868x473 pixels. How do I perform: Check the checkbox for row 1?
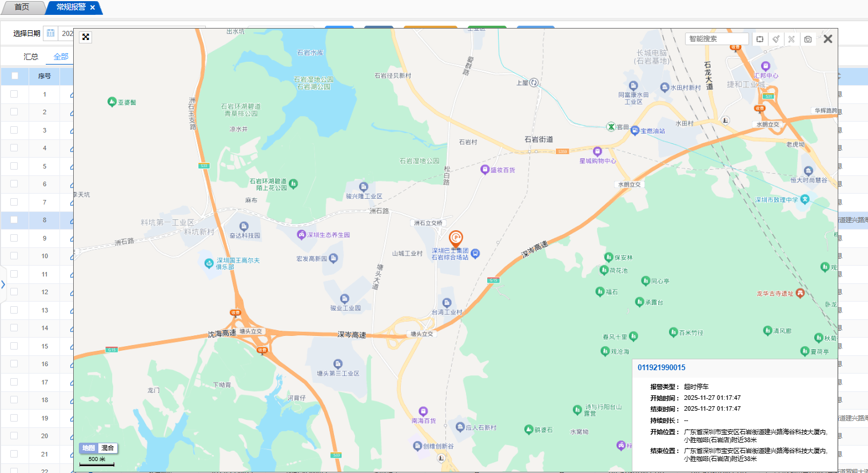tap(14, 94)
